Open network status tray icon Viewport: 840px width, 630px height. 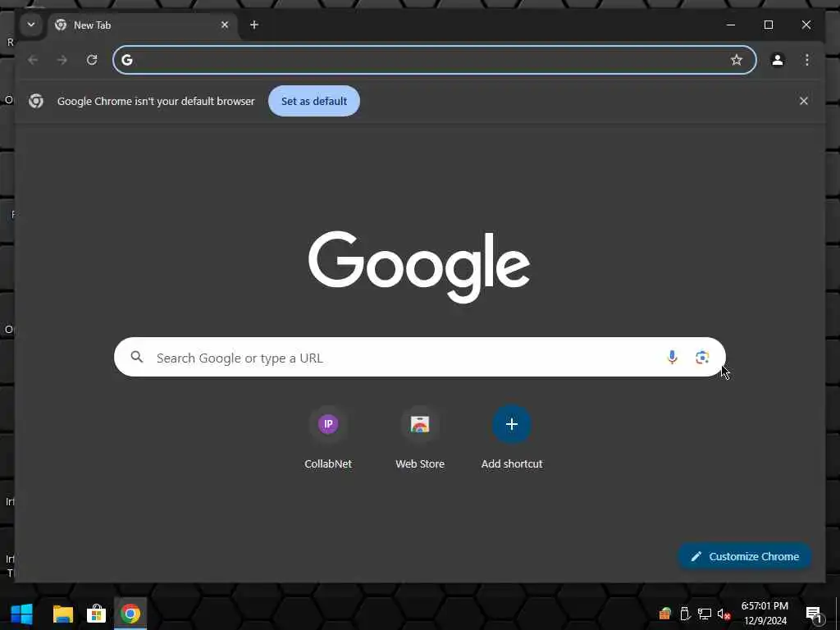coord(705,614)
